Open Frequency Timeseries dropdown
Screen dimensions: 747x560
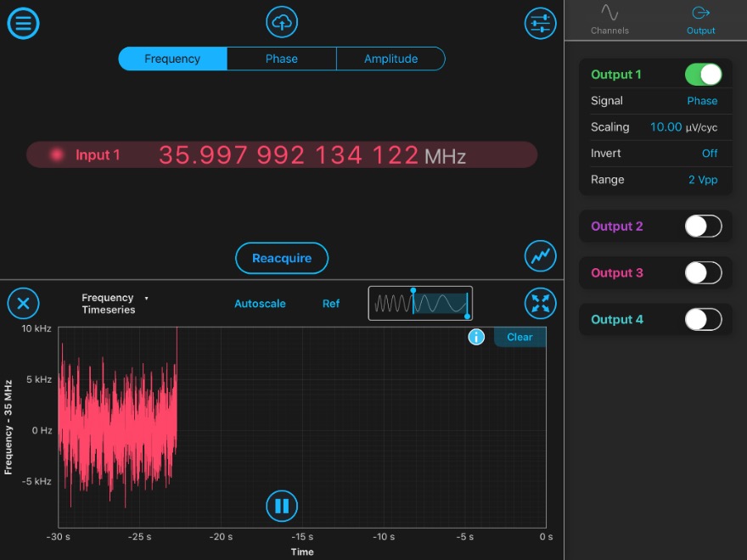pyautogui.click(x=115, y=304)
